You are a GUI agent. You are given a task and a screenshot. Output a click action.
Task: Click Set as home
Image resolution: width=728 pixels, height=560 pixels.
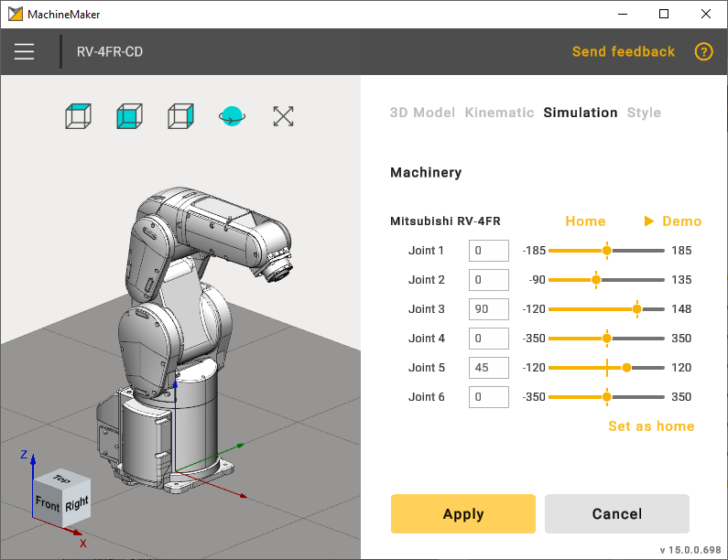[651, 426]
